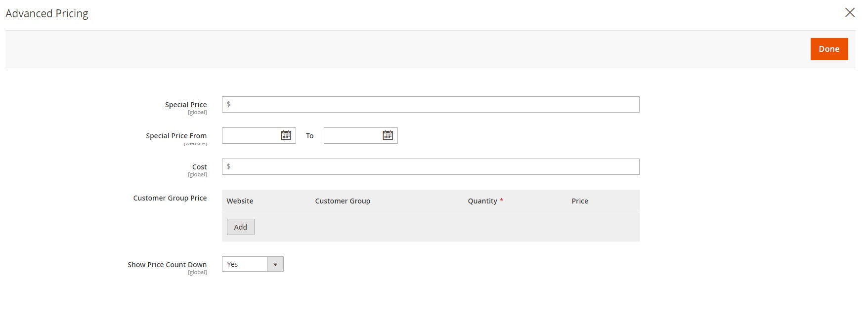
Task: Open the Special Price To calendar picker
Action: point(388,135)
